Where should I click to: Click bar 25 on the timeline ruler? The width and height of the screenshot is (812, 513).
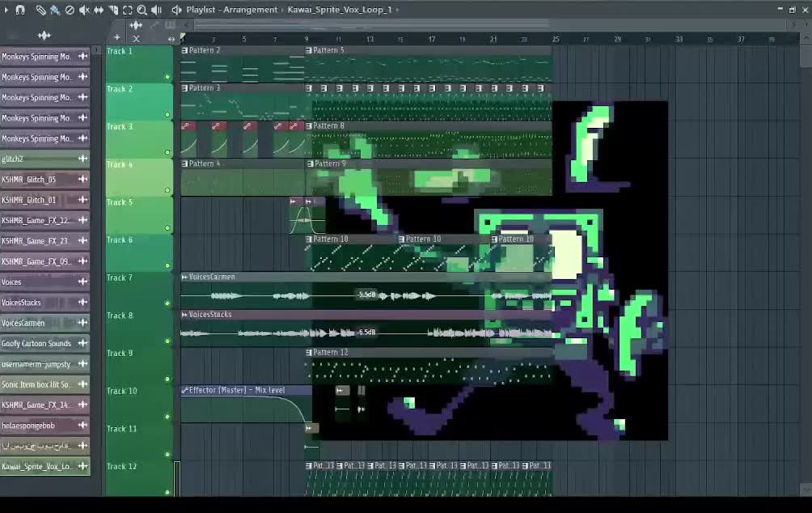point(555,40)
